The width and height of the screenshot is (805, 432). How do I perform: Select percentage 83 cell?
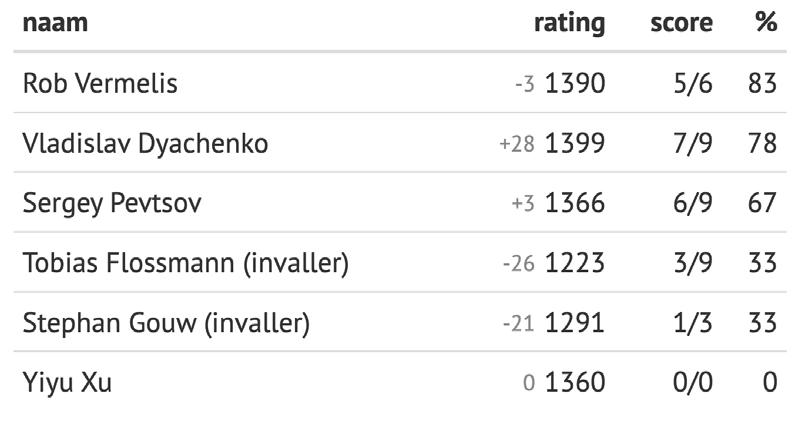[762, 84]
